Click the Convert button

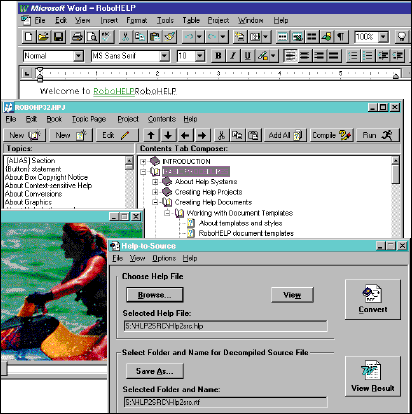373,299
